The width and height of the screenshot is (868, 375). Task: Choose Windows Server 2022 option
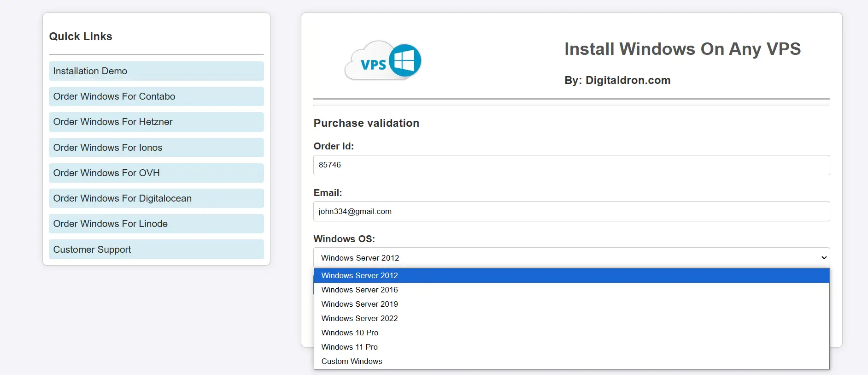tap(571, 318)
